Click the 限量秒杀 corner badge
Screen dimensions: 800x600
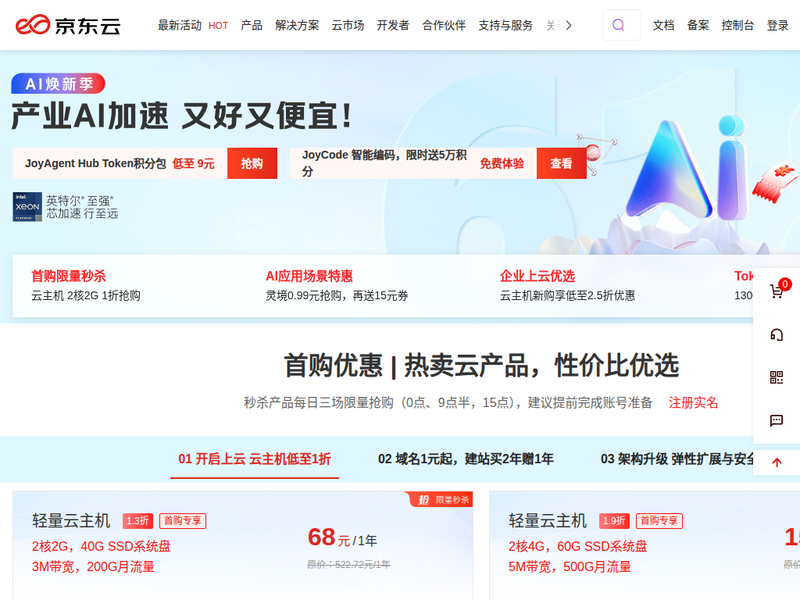coord(440,499)
